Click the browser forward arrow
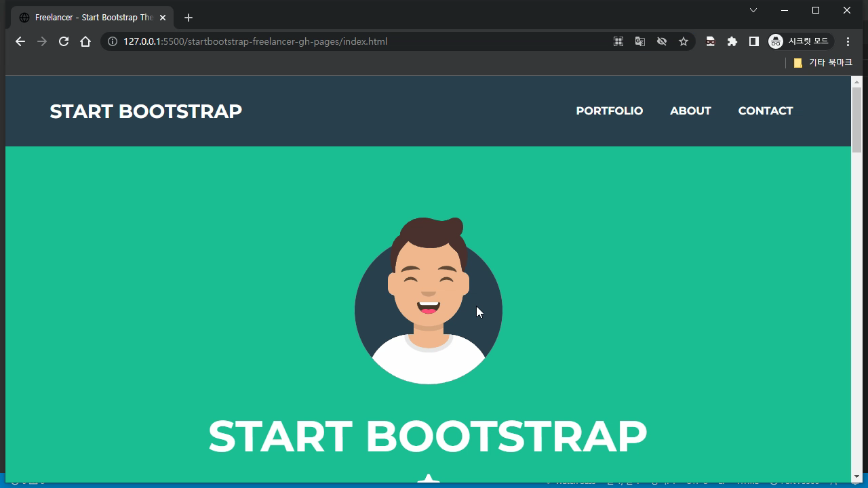Image resolution: width=868 pixels, height=488 pixels. click(x=42, y=41)
